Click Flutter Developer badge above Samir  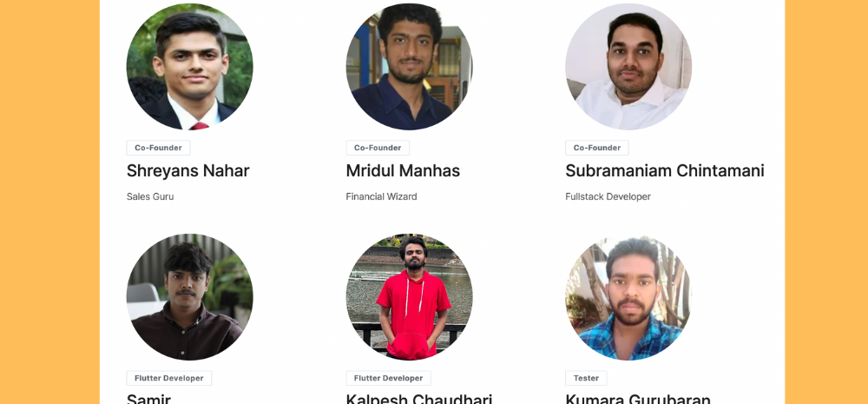(x=169, y=379)
